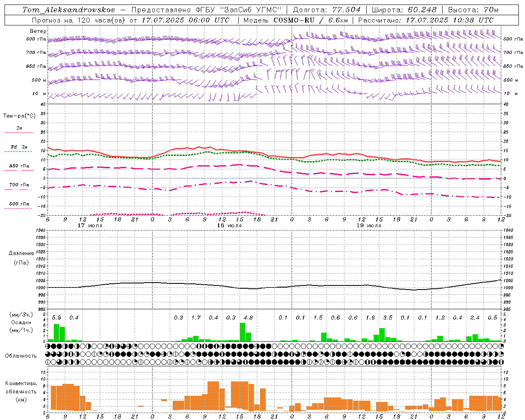525x420 pixels.
Task: Click the 'Давление' pressure panel label
Action: coord(21,253)
